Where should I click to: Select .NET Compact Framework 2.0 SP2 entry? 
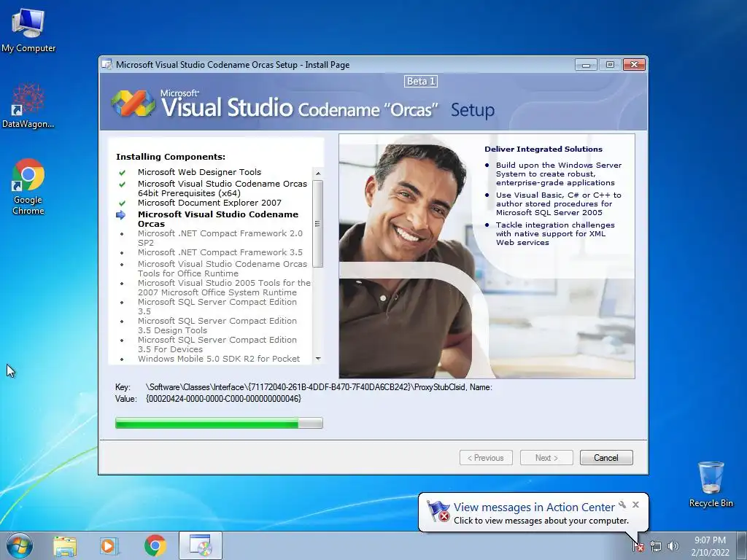point(220,238)
